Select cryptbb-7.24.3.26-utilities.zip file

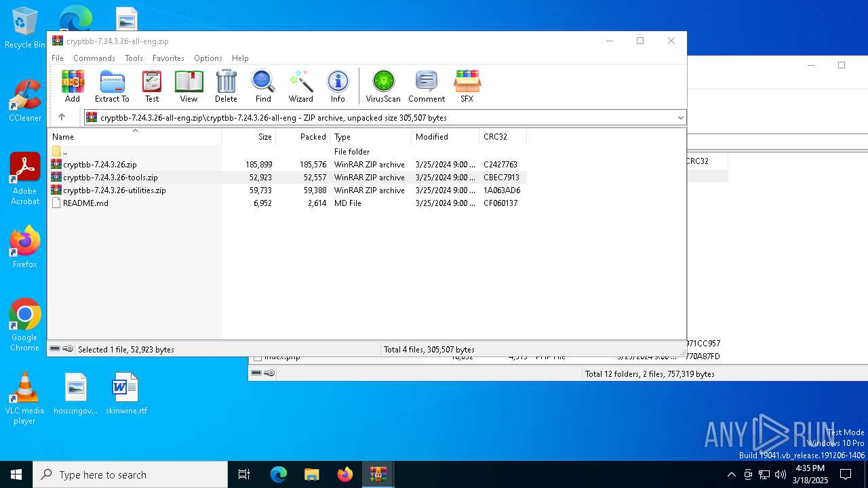[x=288, y=190]
